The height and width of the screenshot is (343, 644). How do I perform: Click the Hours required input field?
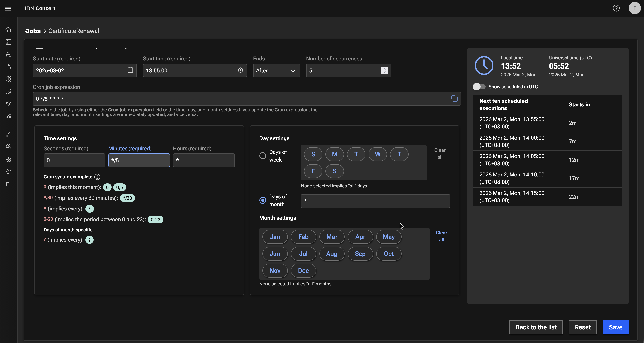(x=204, y=160)
